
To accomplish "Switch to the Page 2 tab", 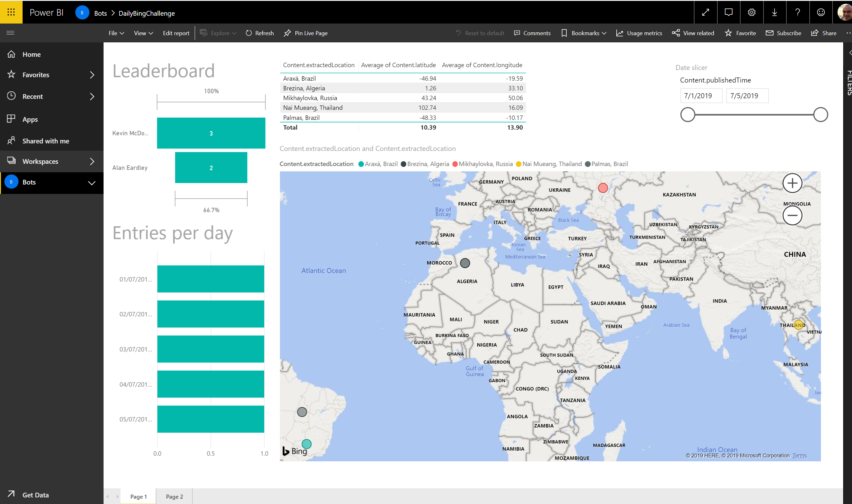I will click(174, 496).
